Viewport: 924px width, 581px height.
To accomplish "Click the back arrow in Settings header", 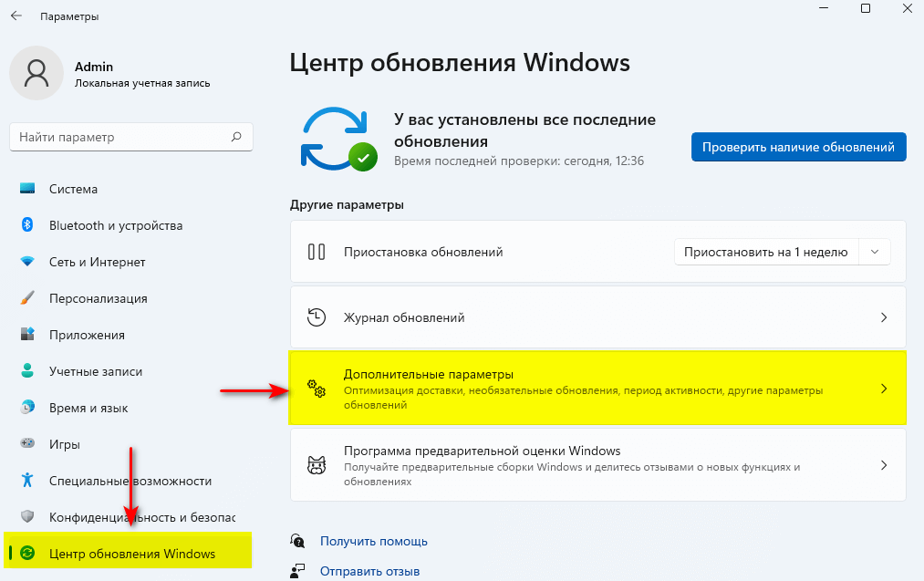I will click(x=16, y=16).
